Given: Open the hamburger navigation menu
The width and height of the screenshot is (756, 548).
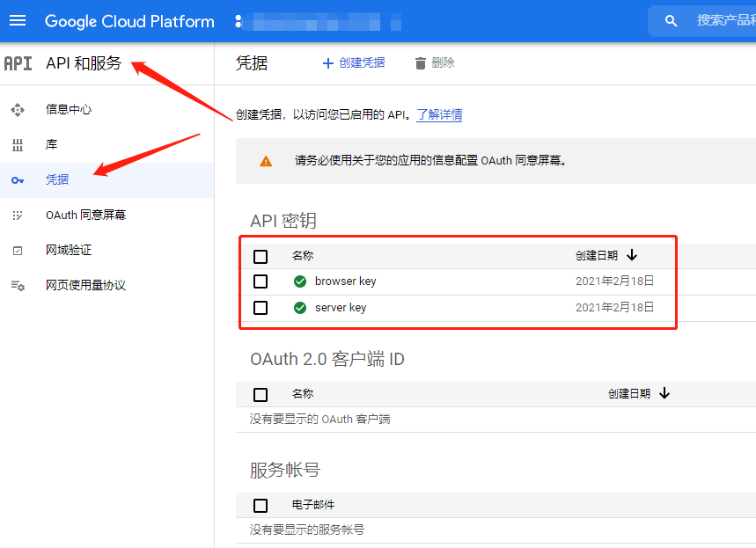Looking at the screenshot, I should (x=18, y=21).
